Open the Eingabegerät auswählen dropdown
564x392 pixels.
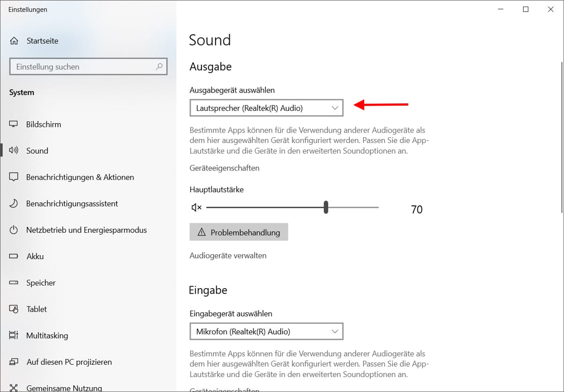[x=266, y=331]
